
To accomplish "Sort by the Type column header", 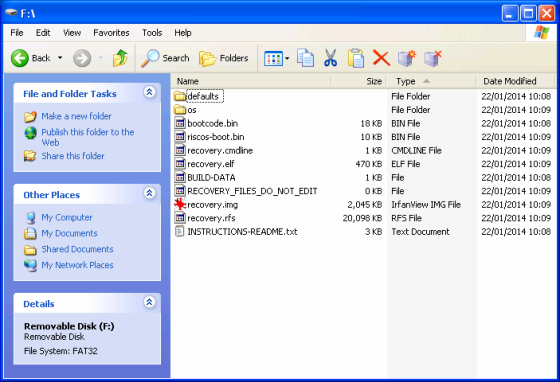I will [x=431, y=81].
